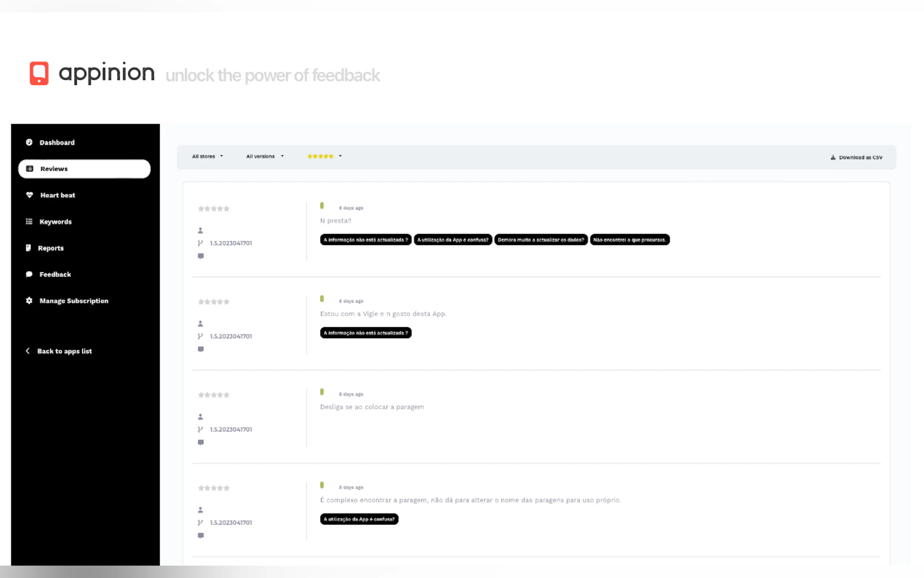Click the appinion logo icon

point(39,73)
